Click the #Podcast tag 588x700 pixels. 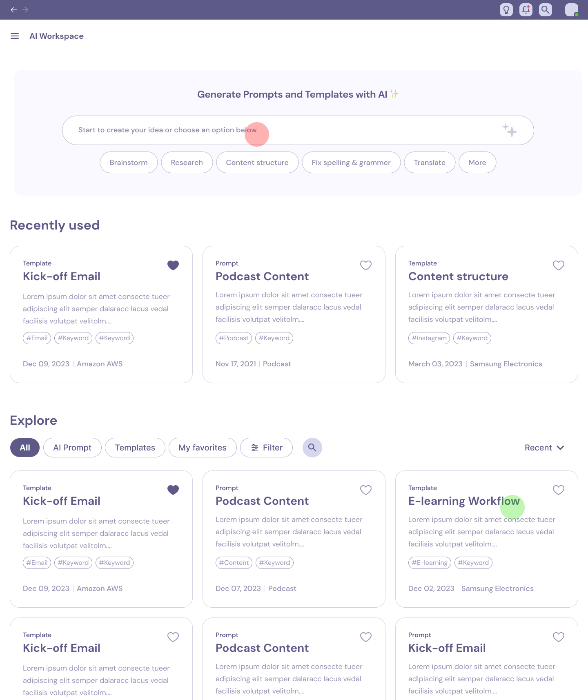coord(234,338)
